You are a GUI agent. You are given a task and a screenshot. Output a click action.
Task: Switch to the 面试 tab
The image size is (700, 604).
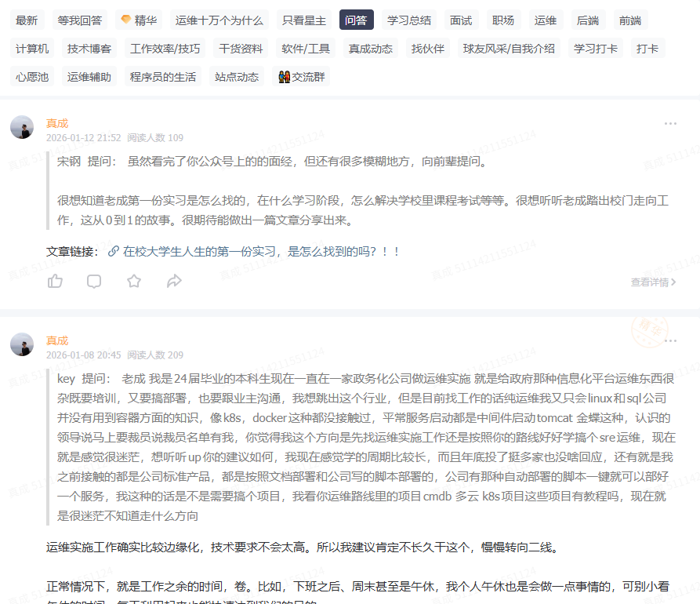pyautogui.click(x=461, y=20)
